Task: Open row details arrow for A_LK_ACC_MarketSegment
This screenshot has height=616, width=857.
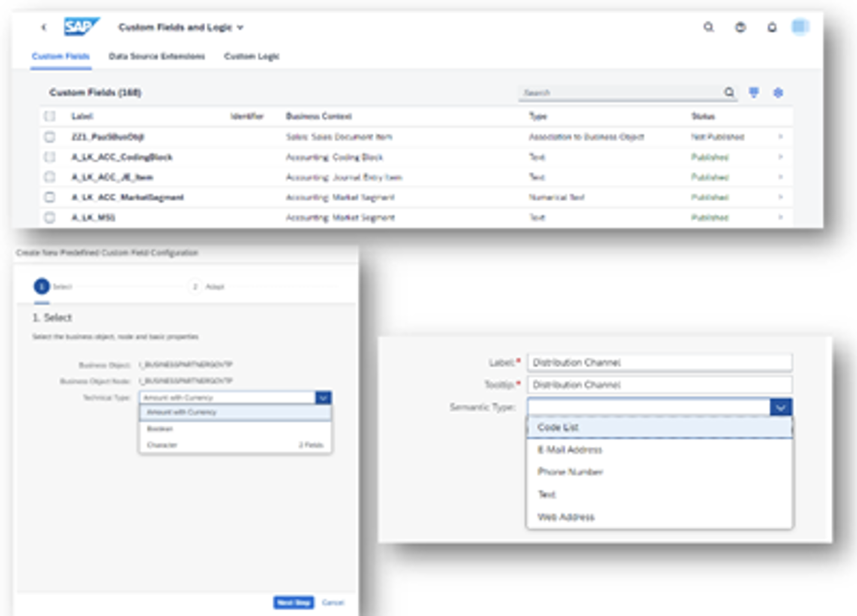Action: click(x=780, y=197)
